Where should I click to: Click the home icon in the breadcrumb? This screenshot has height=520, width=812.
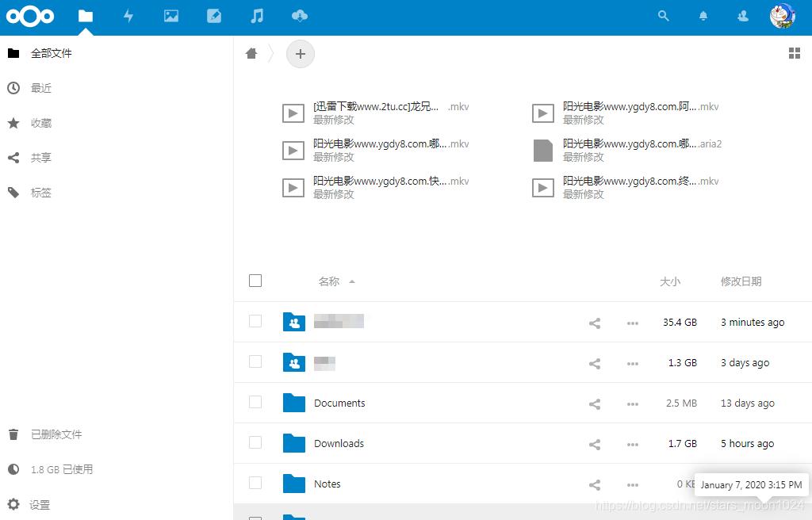click(x=251, y=52)
